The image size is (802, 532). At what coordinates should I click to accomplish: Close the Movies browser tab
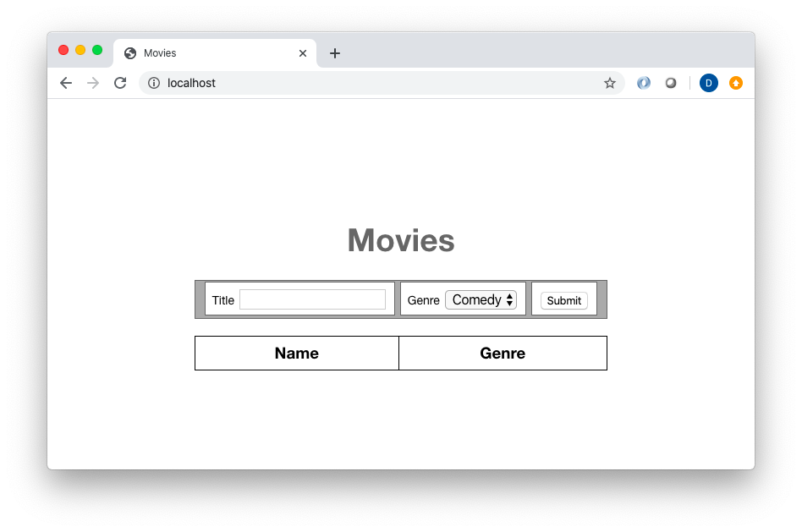tap(303, 53)
